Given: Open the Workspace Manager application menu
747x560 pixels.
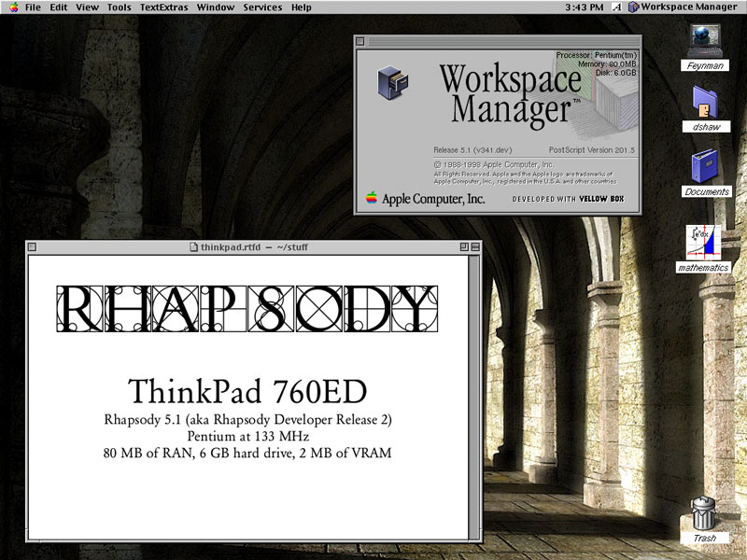Looking at the screenshot, I should click(x=683, y=7).
